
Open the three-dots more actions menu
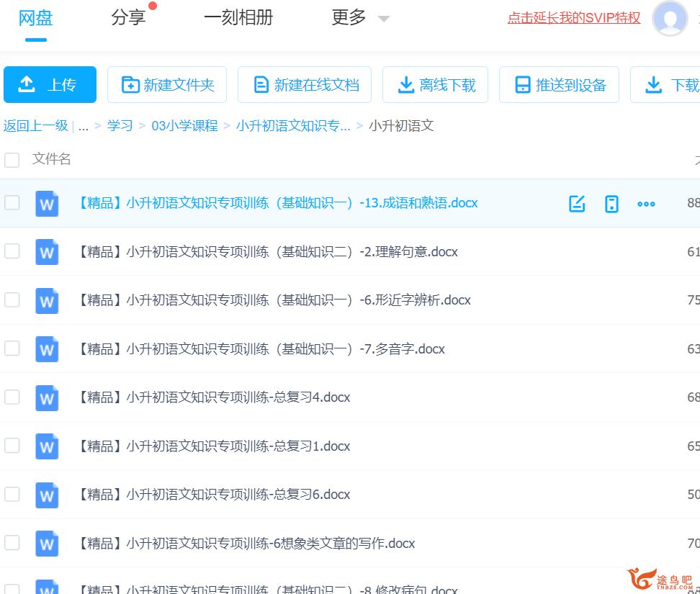point(646,204)
